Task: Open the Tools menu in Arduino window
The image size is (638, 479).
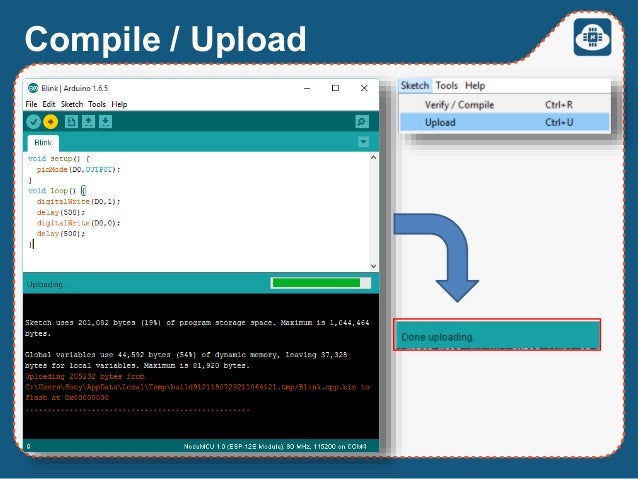Action: [97, 104]
